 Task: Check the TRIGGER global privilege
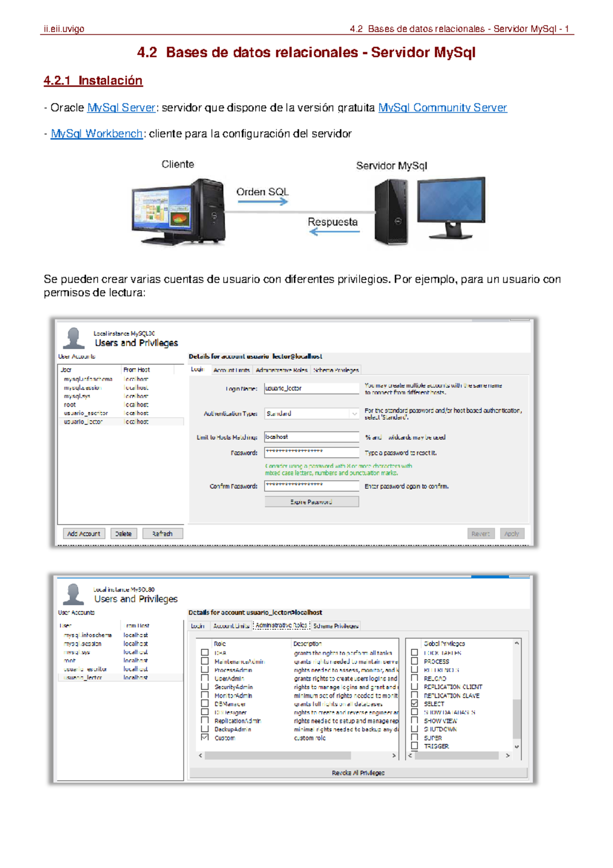click(415, 746)
